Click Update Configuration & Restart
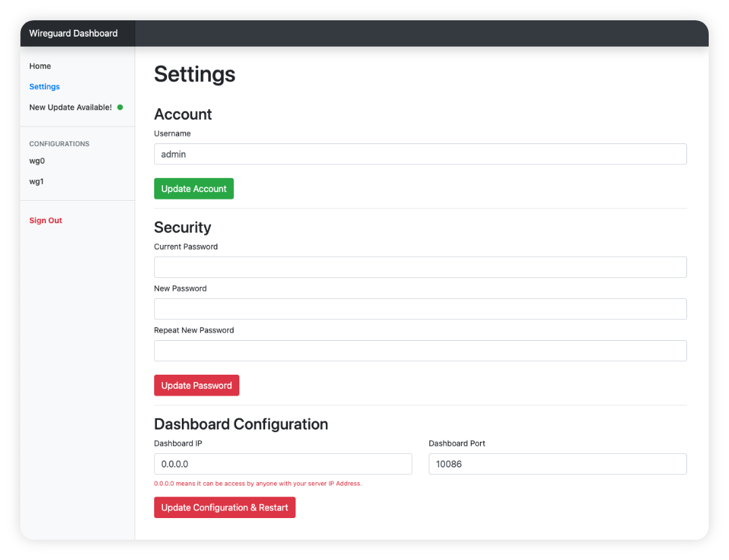The image size is (729, 560). (x=225, y=507)
